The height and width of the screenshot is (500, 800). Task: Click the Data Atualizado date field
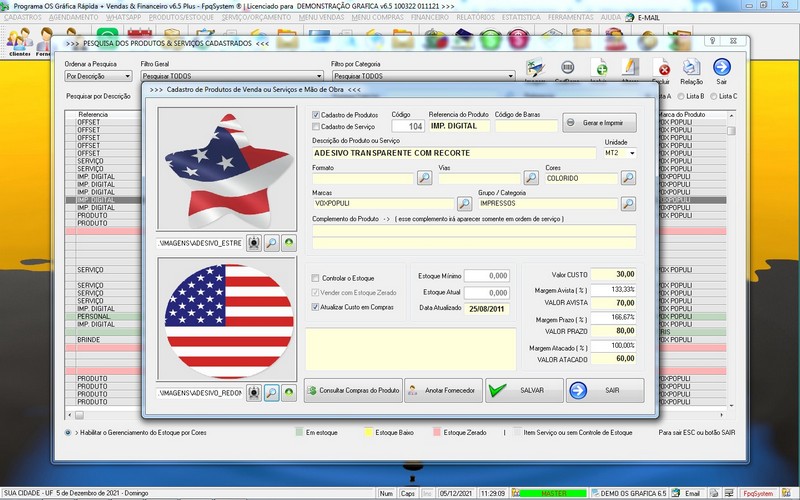click(x=487, y=309)
